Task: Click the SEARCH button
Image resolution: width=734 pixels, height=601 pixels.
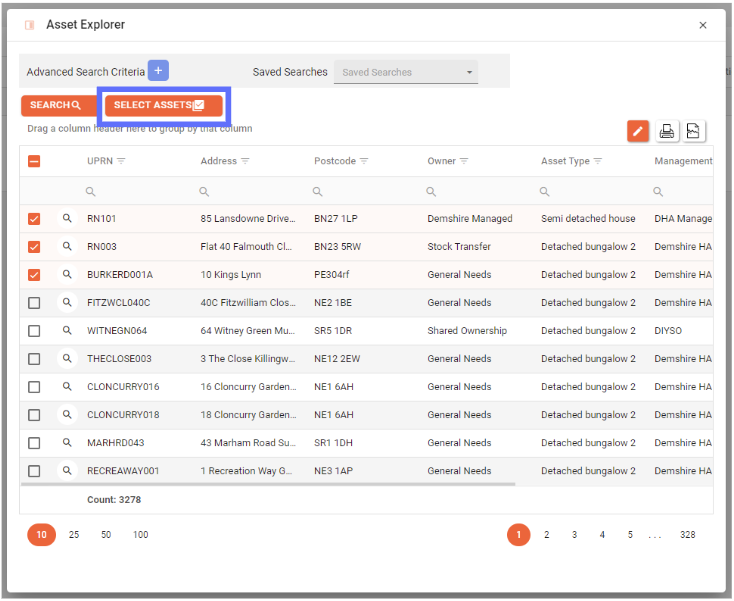Action: point(56,105)
